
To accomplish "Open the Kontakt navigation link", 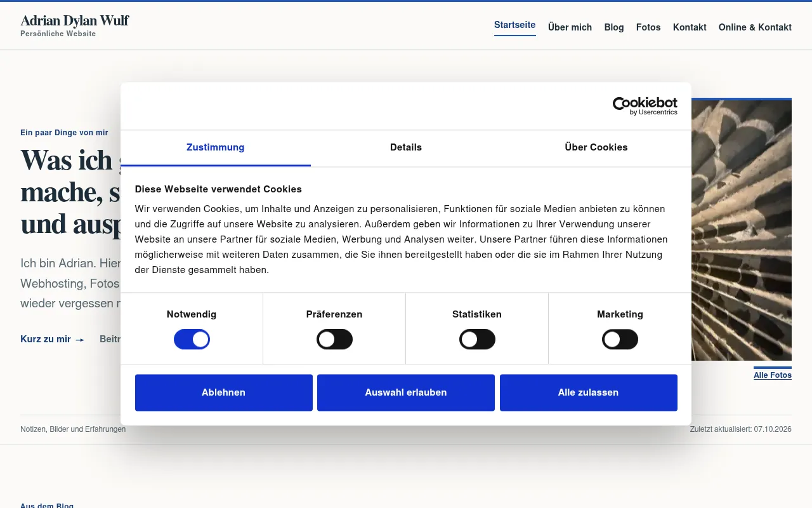I will (690, 27).
